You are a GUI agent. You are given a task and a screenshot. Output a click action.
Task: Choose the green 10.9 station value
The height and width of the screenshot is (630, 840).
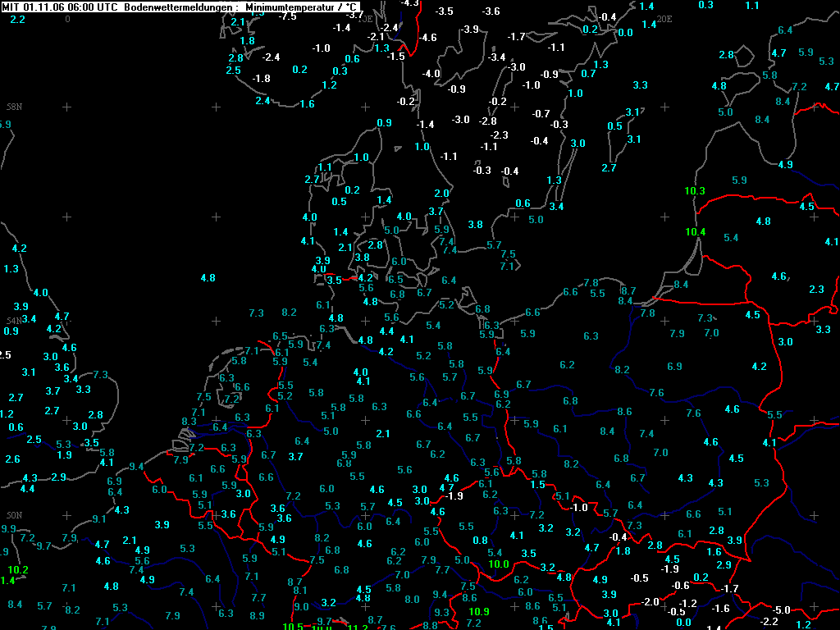[479, 611]
